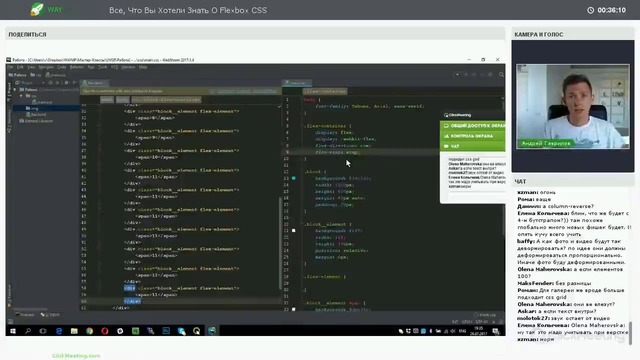The height and width of the screenshot is (360, 640).
Task: Collapse the css folder in project tree
Action: tap(21, 96)
